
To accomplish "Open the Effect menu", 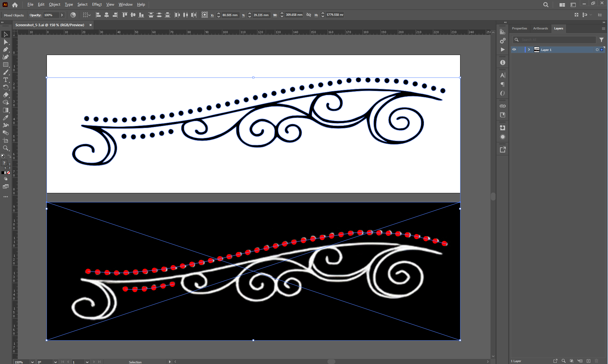I will click(x=97, y=4).
